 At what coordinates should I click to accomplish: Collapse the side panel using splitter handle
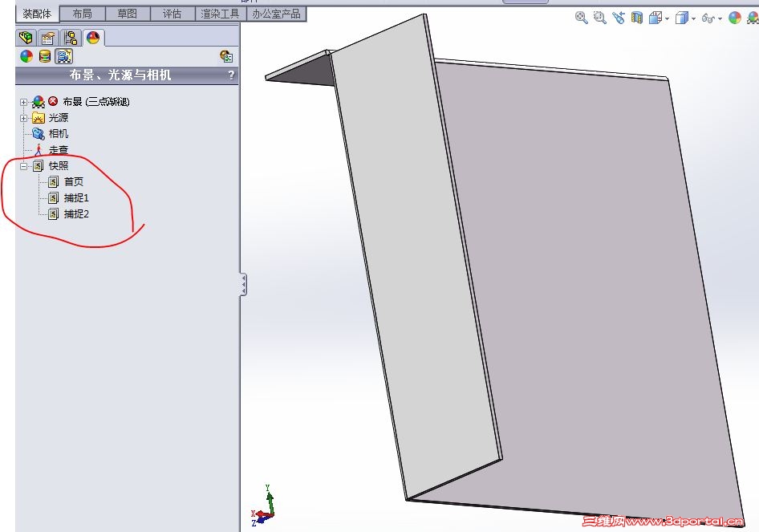click(x=243, y=284)
